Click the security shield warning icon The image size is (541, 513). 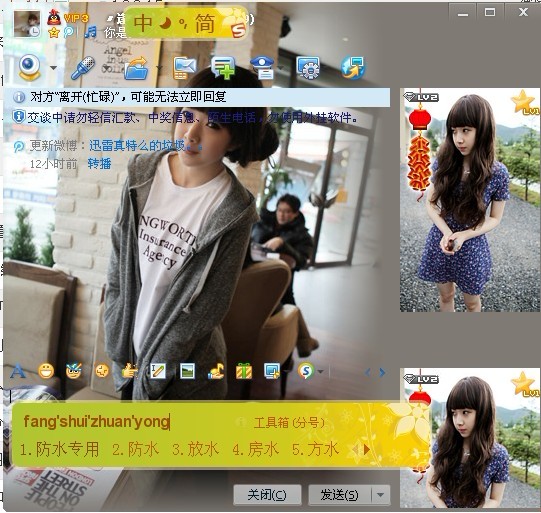(18, 117)
